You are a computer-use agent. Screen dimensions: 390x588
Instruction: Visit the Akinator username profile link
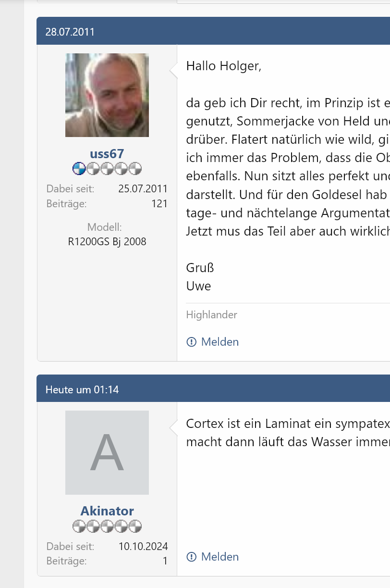click(x=107, y=511)
